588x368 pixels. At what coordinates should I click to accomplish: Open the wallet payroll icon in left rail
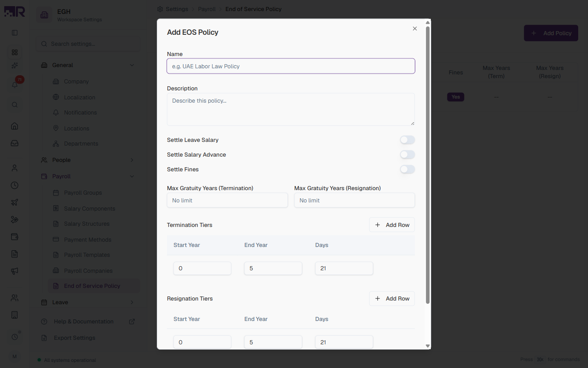[15, 237]
